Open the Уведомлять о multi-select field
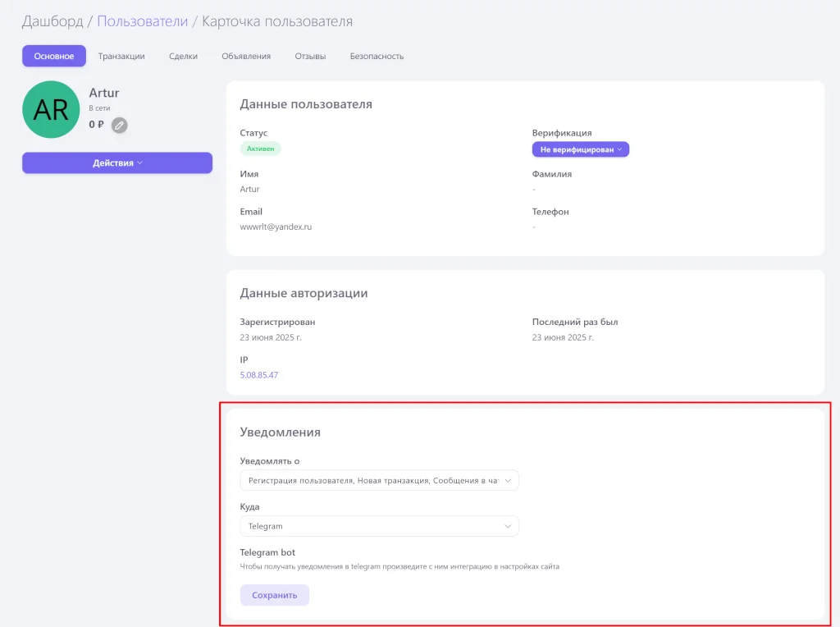 (x=379, y=481)
